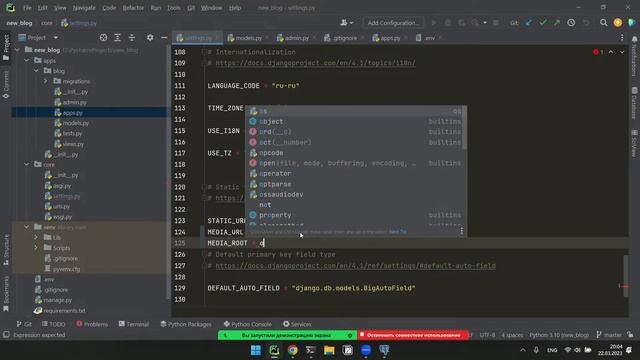This screenshot has height=360, width=640.
Task: Collapse the apps folder
Action: click(27, 60)
